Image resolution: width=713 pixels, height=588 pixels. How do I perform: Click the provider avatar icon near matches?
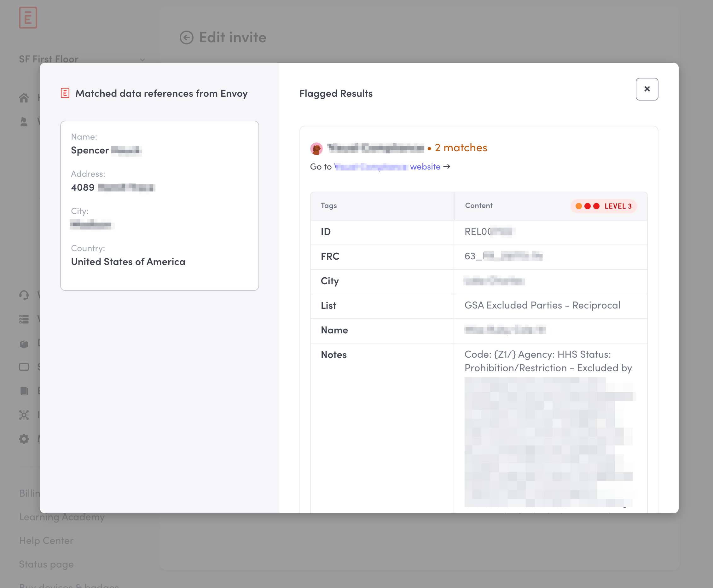316,148
